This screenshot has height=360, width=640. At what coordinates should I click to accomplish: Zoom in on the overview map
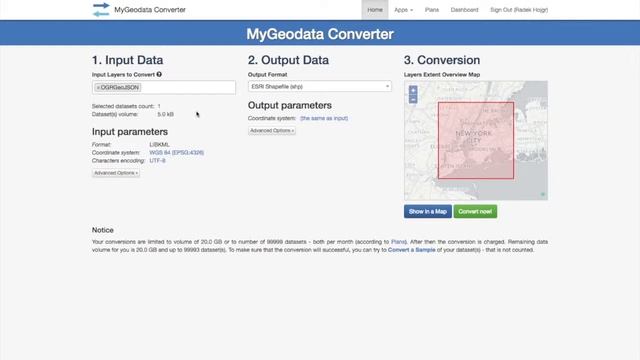coord(413,90)
